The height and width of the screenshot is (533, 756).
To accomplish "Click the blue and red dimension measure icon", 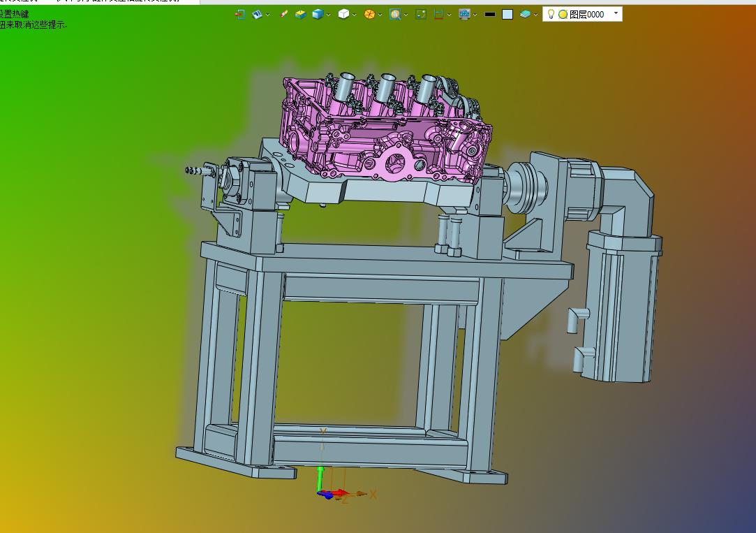I will coord(438,15).
